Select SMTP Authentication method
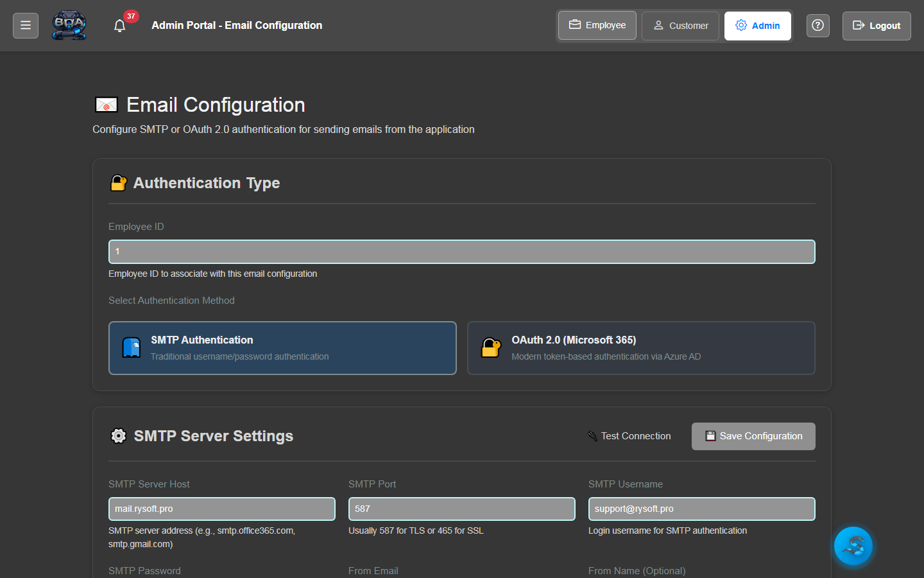This screenshot has width=924, height=578. click(x=282, y=348)
